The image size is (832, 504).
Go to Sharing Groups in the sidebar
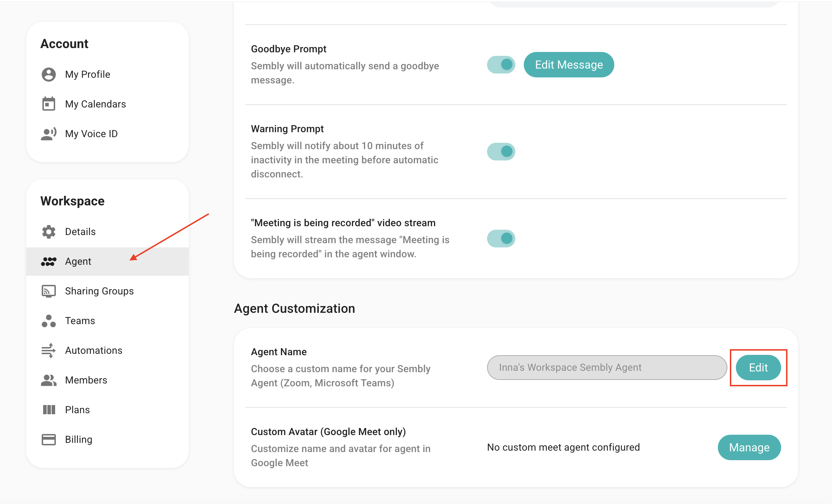[x=99, y=291]
